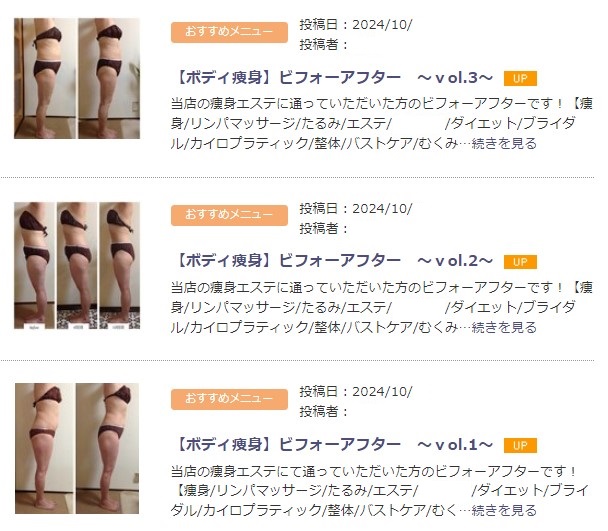Click the UP badge beside vol.3 title

tap(520, 78)
